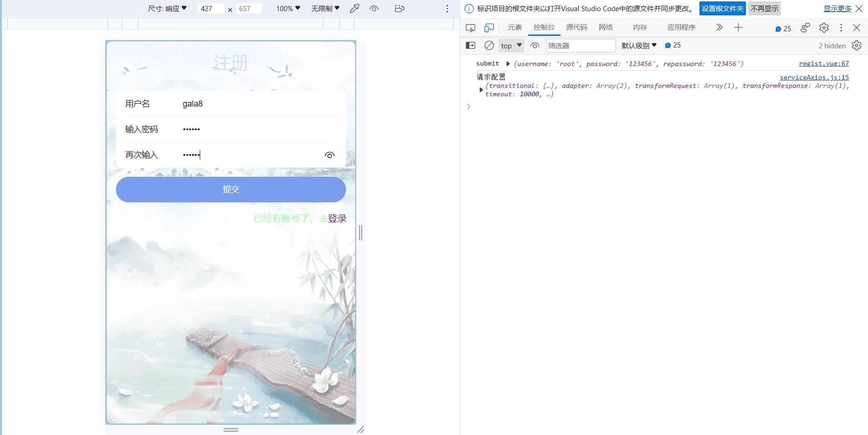Viewport: 868px width, 435px height.
Task: Expand the submit logged object
Action: click(x=508, y=64)
